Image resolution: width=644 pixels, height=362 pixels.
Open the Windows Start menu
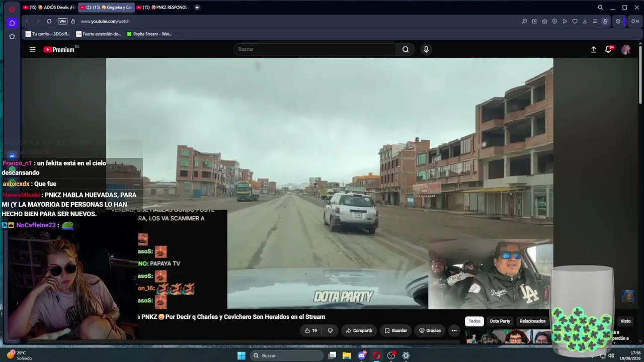click(x=242, y=355)
